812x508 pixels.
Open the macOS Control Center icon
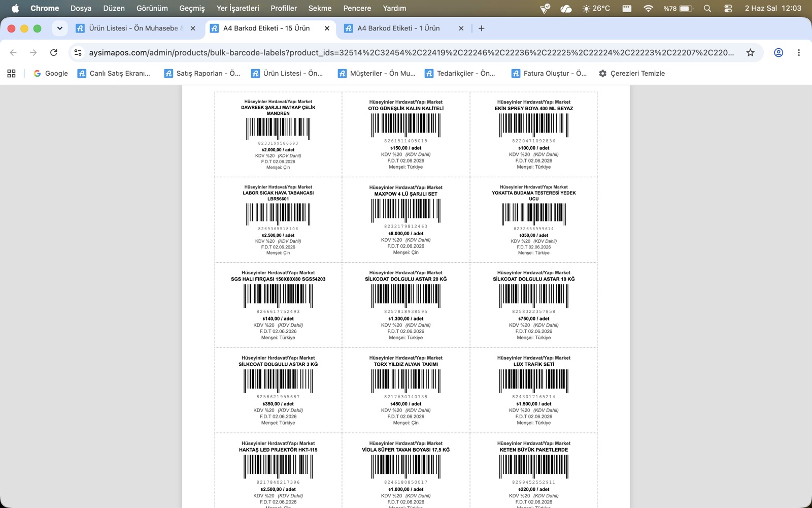pyautogui.click(x=728, y=8)
